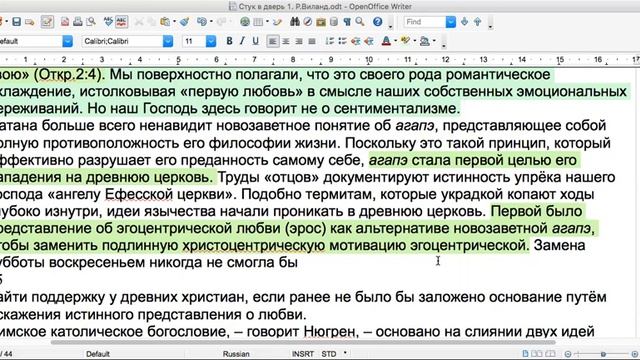Open Find & Replace binoculars icon
640x360 pixels.
tap(295, 22)
